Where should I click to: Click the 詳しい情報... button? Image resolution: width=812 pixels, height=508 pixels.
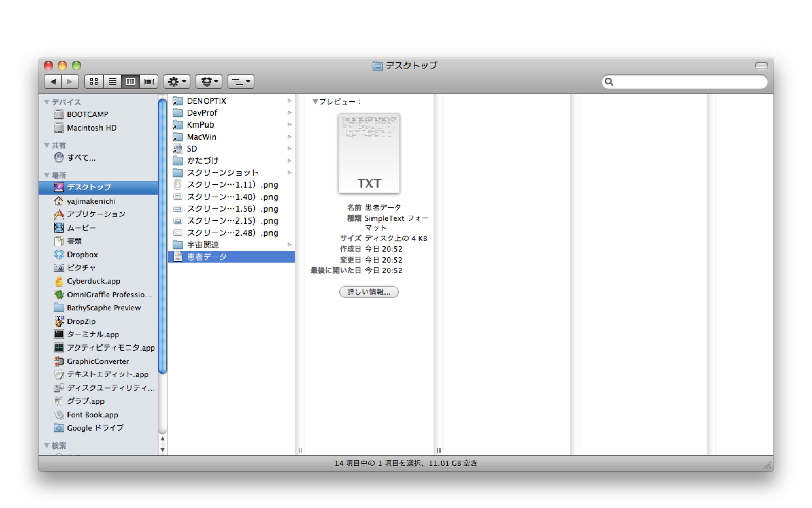click(368, 292)
